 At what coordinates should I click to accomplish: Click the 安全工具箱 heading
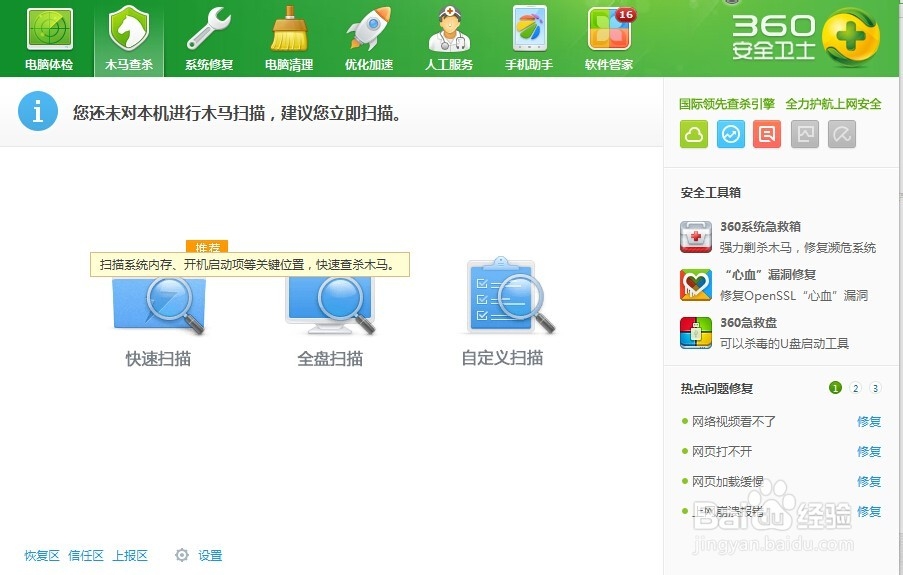(x=711, y=192)
